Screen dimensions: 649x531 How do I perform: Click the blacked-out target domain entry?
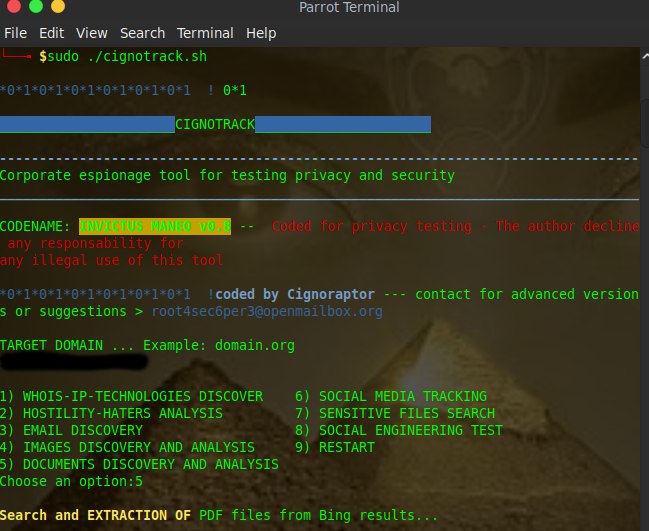point(74,362)
